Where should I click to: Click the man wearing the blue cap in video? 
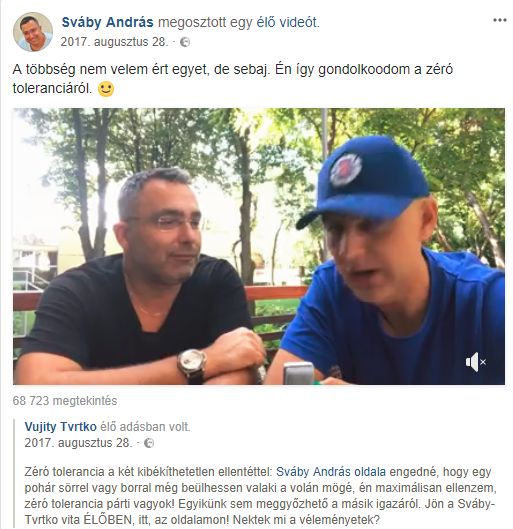tap(388, 263)
